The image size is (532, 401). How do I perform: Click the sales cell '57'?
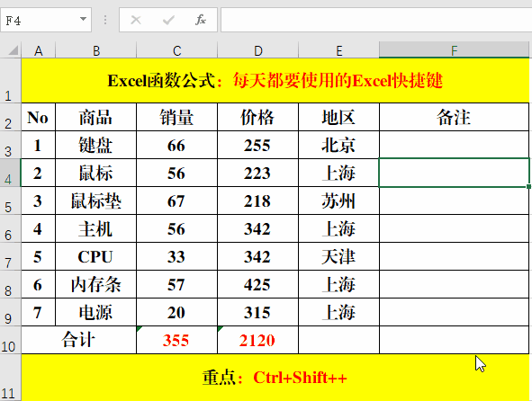pyautogui.click(x=176, y=284)
